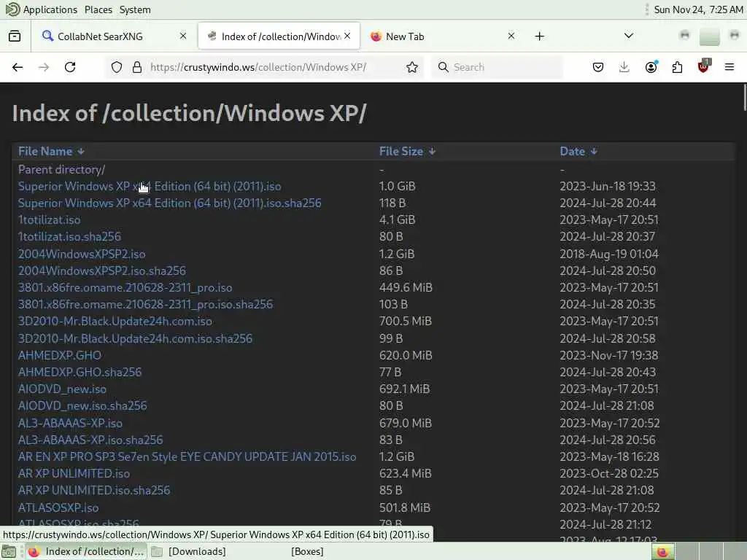
Task: Open the Pocket save icon
Action: pyautogui.click(x=598, y=67)
